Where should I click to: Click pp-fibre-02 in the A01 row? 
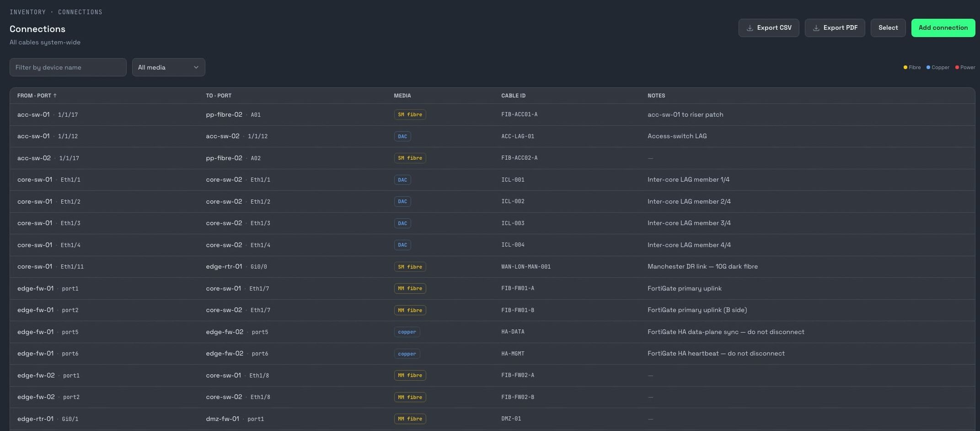point(224,114)
